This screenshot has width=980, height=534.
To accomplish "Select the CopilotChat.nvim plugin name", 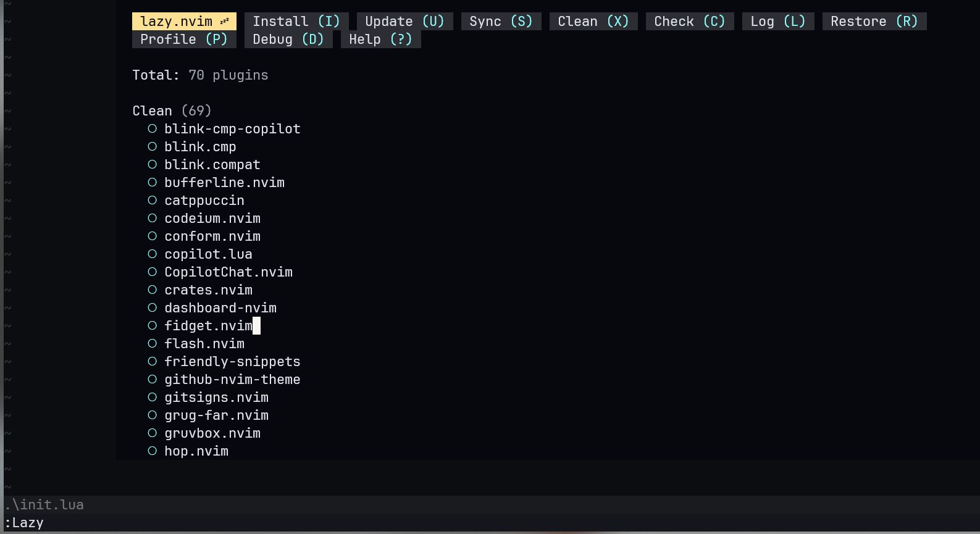I will point(228,272).
